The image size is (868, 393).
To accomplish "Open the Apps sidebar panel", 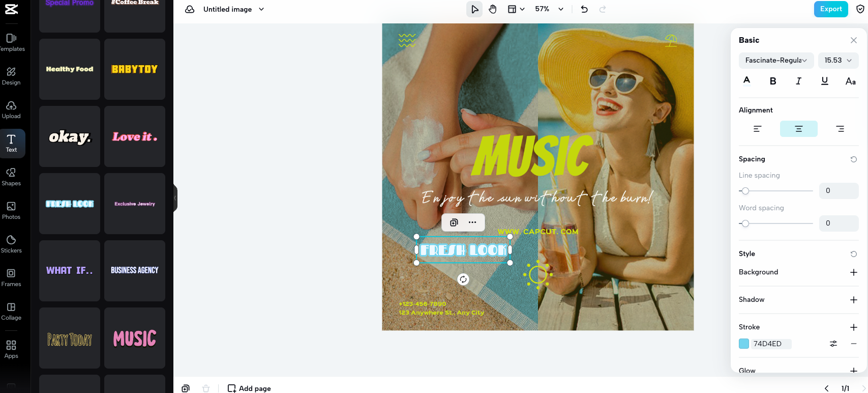I will [11, 349].
